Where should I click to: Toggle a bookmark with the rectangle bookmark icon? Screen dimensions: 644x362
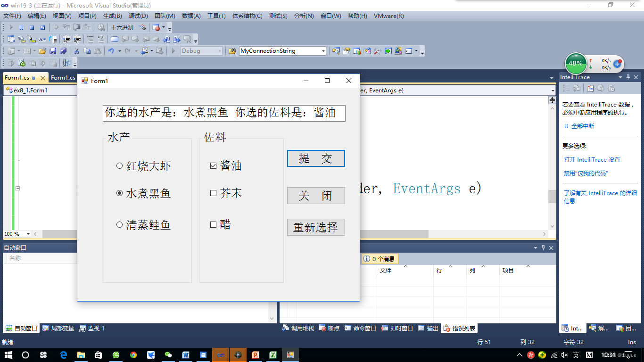[x=115, y=39]
